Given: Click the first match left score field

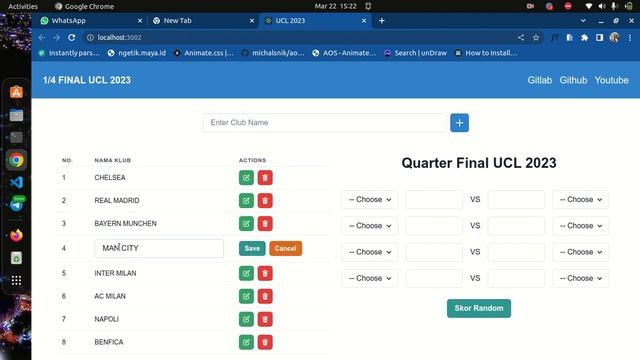Looking at the screenshot, I should [434, 200].
